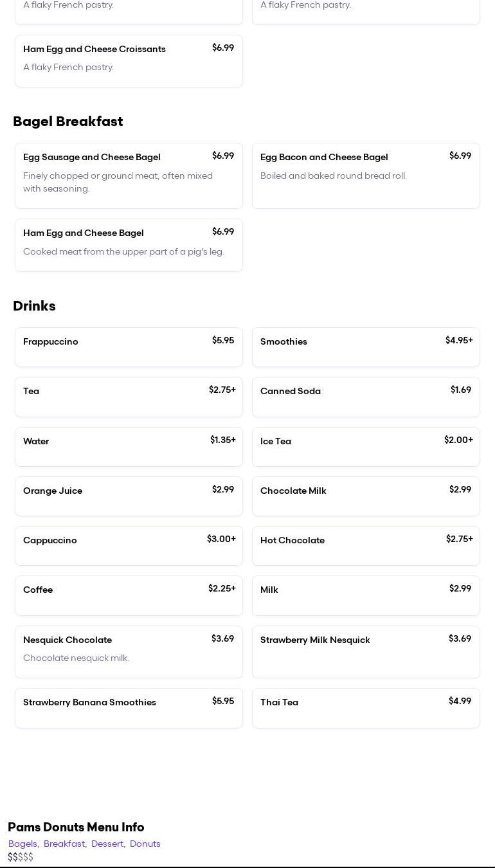
Task: Select the Egg Sausage and Cheese Bagel
Action: point(129,176)
